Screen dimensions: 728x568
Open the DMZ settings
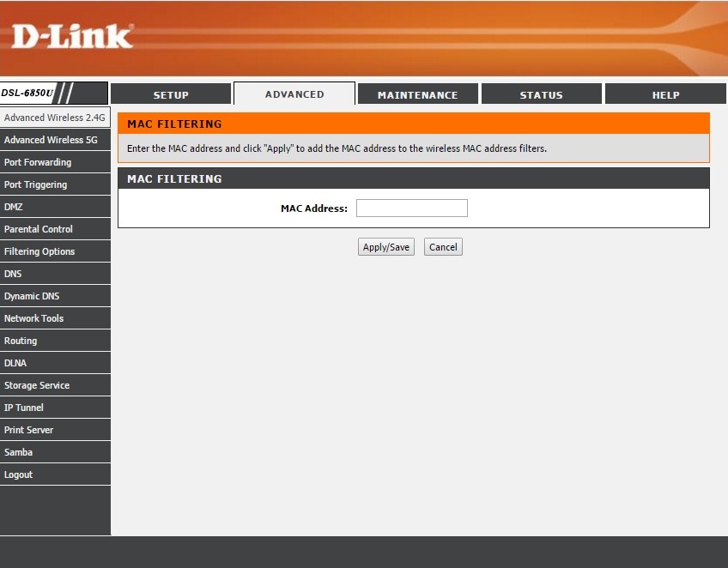pyautogui.click(x=14, y=207)
